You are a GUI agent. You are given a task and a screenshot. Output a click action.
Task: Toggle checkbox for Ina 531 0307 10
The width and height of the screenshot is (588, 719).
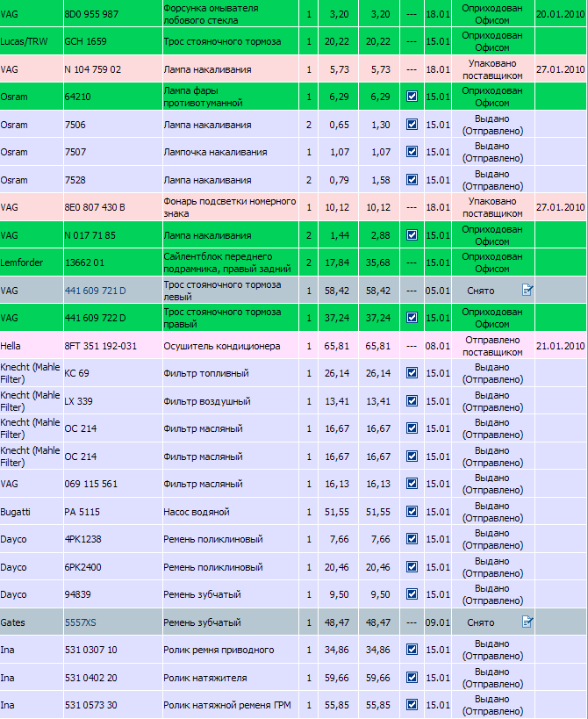pyautogui.click(x=412, y=650)
